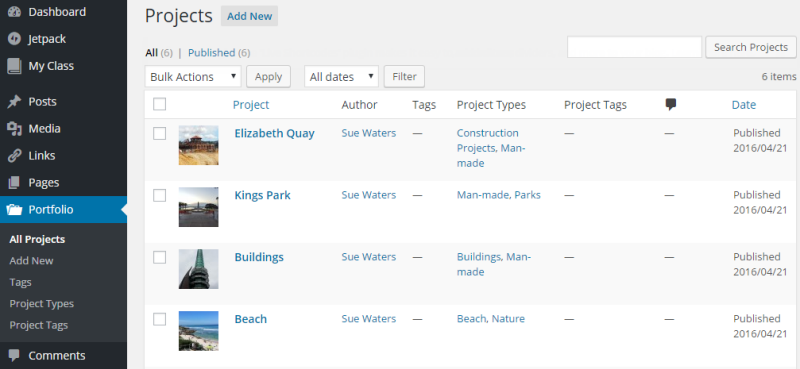
Task: Click Sue Waters author in Buildings row
Action: (x=368, y=257)
